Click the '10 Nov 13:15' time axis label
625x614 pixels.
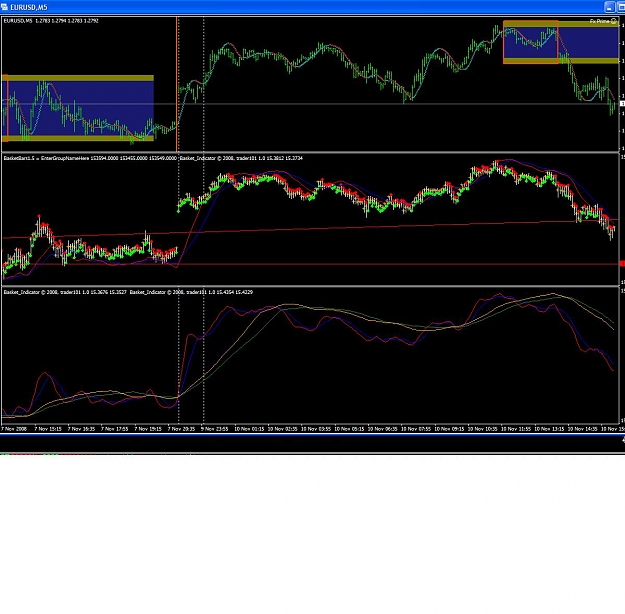(x=549, y=429)
